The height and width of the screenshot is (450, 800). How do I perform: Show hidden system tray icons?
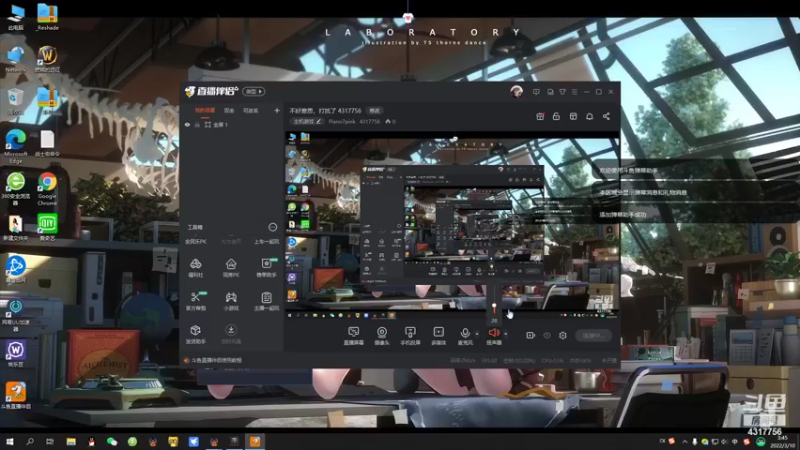[x=685, y=441]
